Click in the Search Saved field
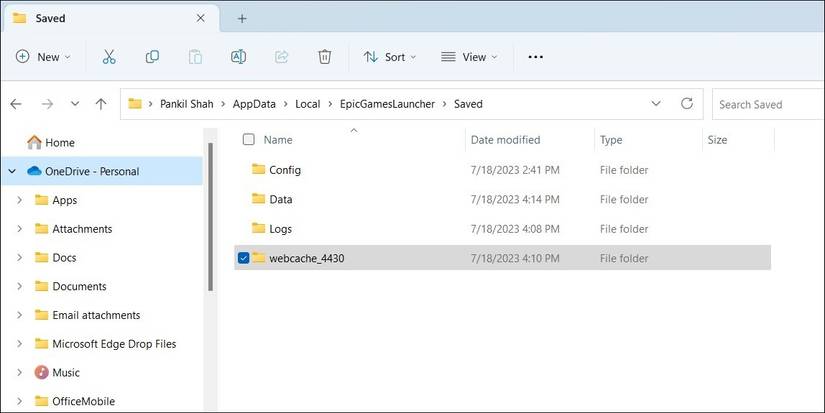Viewport: 825px width, 413px height. pos(765,104)
